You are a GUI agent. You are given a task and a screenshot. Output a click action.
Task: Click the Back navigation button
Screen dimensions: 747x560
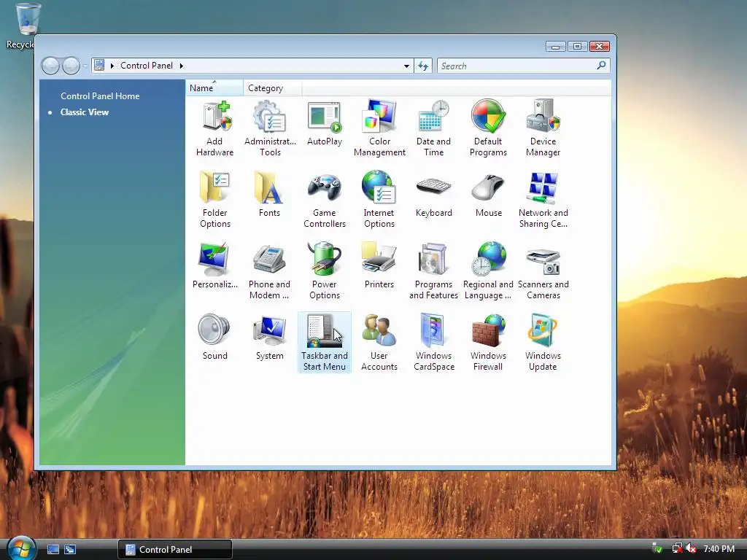pos(50,66)
